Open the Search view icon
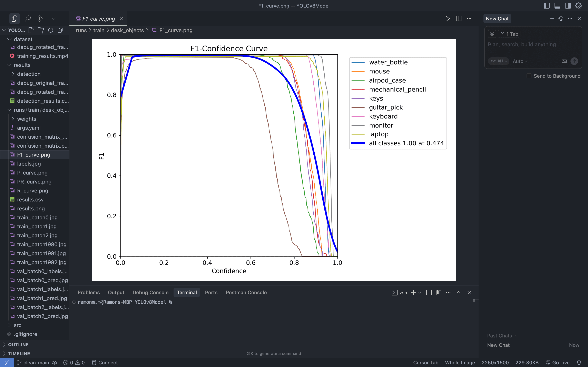The width and height of the screenshot is (588, 367). [x=28, y=18]
